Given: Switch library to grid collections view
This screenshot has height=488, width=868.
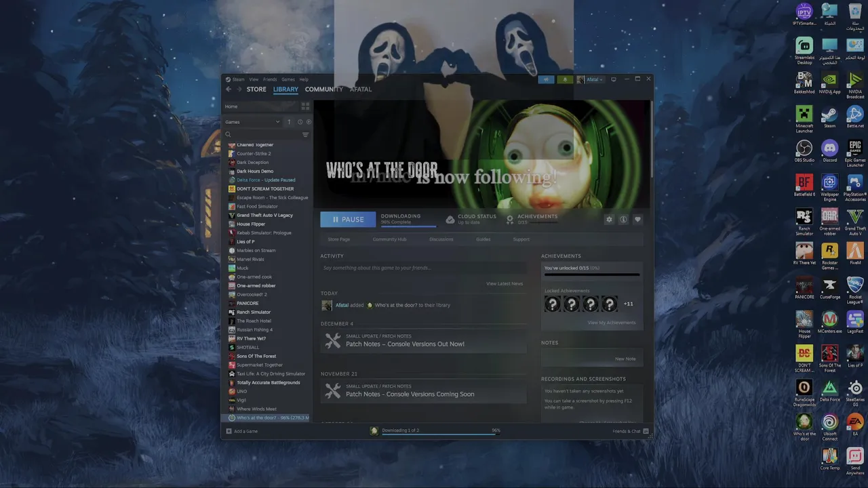Looking at the screenshot, I should (x=305, y=106).
